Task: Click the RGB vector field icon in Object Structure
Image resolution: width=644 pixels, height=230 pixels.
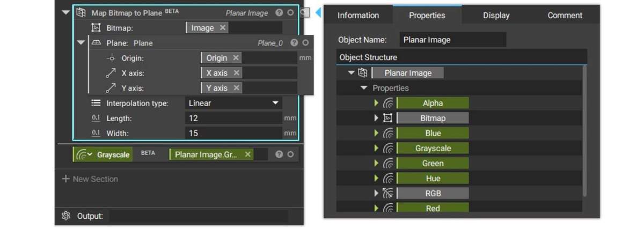Action: coord(388,193)
